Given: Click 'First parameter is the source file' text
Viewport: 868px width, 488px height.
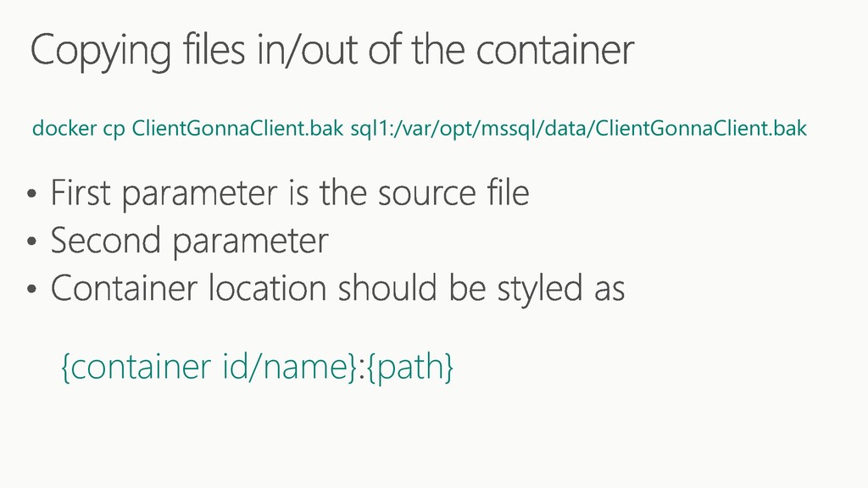Looking at the screenshot, I should point(290,194).
